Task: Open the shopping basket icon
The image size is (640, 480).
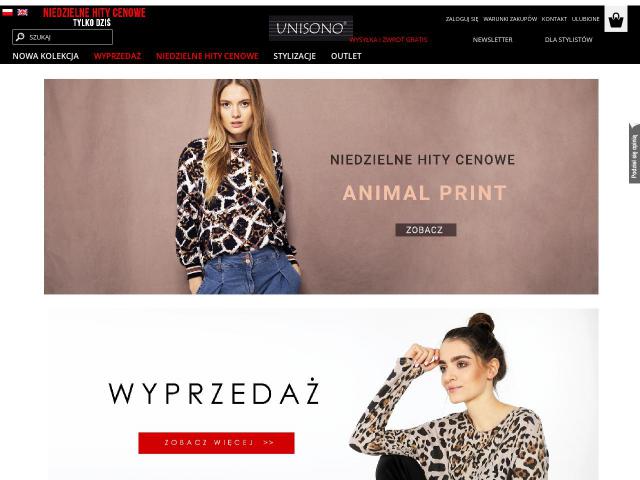Action: [616, 20]
